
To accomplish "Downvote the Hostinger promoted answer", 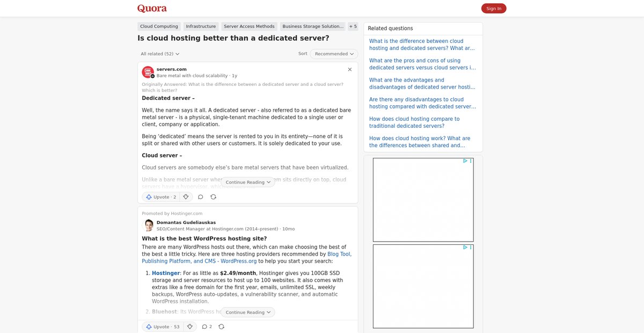I will [x=189, y=327].
